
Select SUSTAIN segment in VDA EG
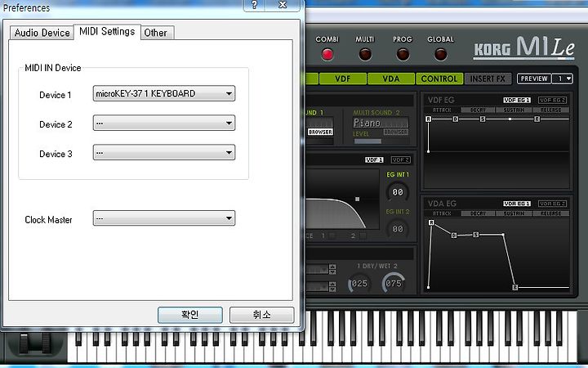point(514,213)
